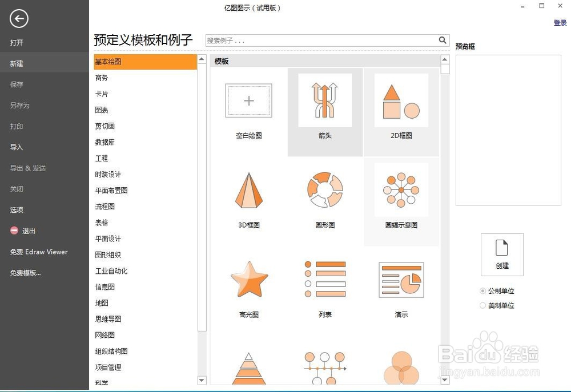Click the 创建 create document button

[x=502, y=254]
